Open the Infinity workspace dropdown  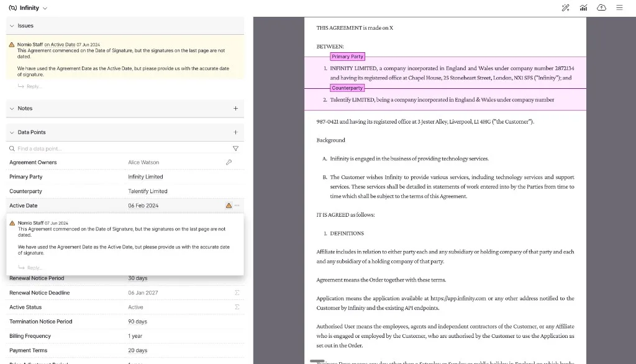coord(28,7)
